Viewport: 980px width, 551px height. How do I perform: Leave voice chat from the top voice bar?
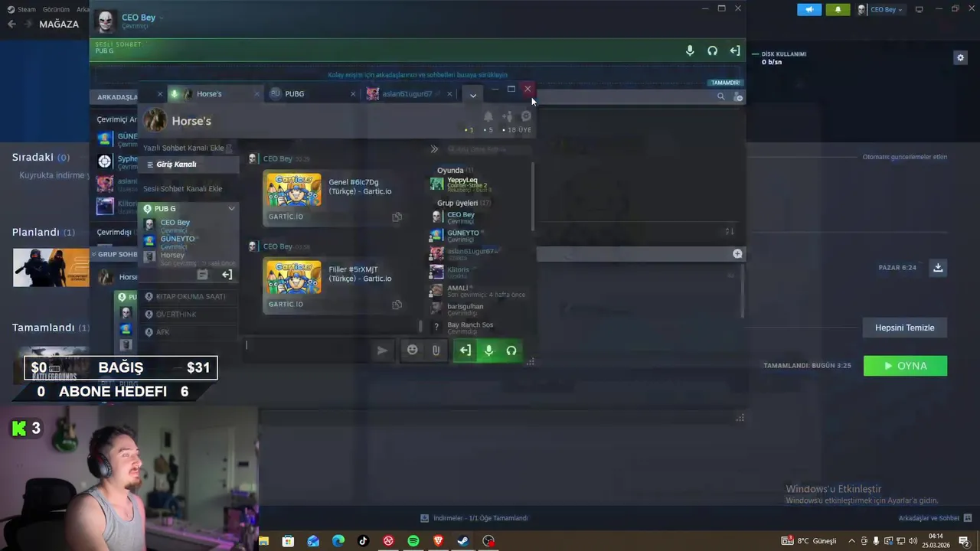pyautogui.click(x=735, y=51)
